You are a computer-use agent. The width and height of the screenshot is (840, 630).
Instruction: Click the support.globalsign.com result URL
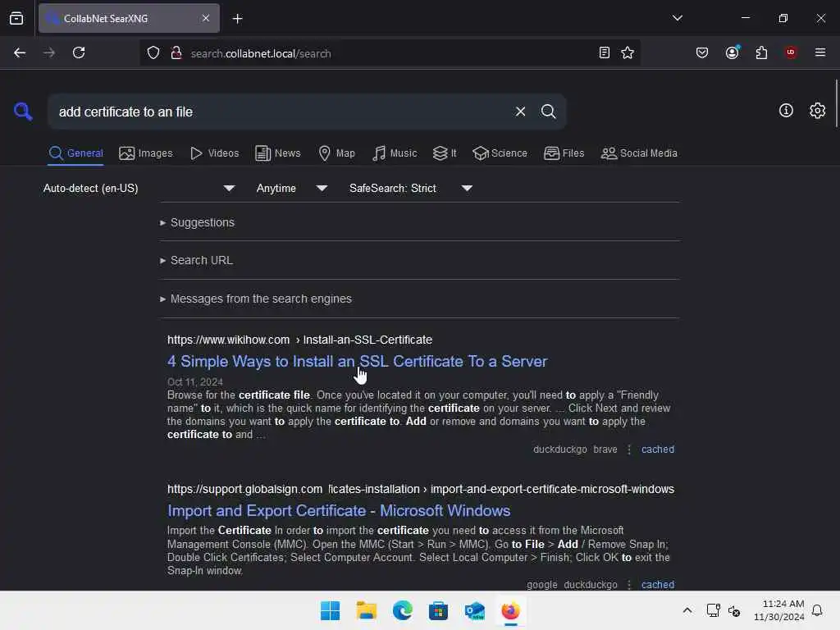coord(421,489)
